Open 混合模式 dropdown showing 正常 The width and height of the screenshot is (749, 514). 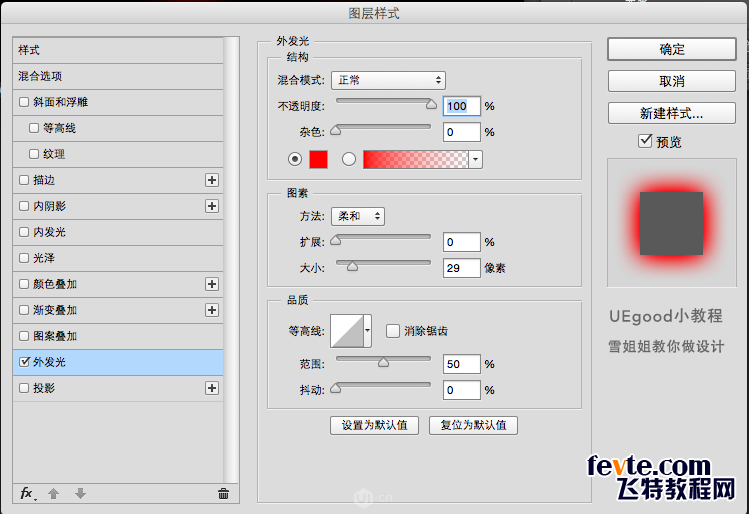coord(388,80)
